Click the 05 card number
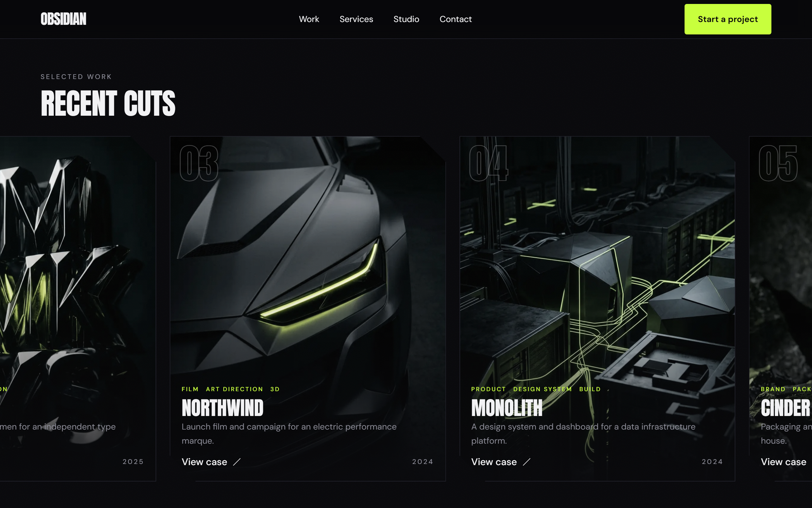The image size is (812, 508). point(778,163)
